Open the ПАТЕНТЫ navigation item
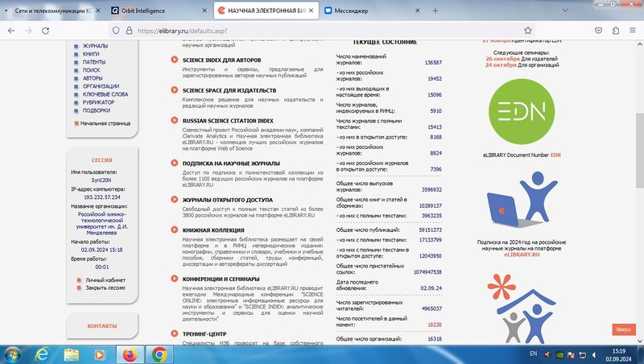Image resolution: width=644 pixels, height=364 pixels. (94, 62)
